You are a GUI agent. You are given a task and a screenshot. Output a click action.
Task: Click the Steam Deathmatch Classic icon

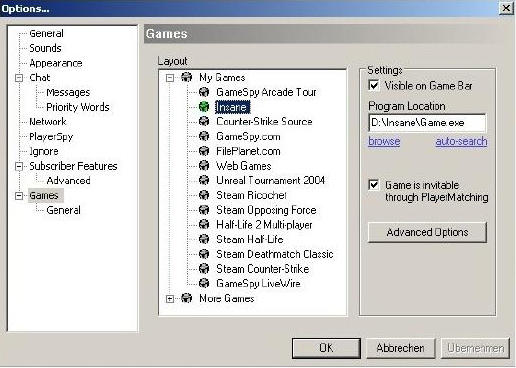204,254
